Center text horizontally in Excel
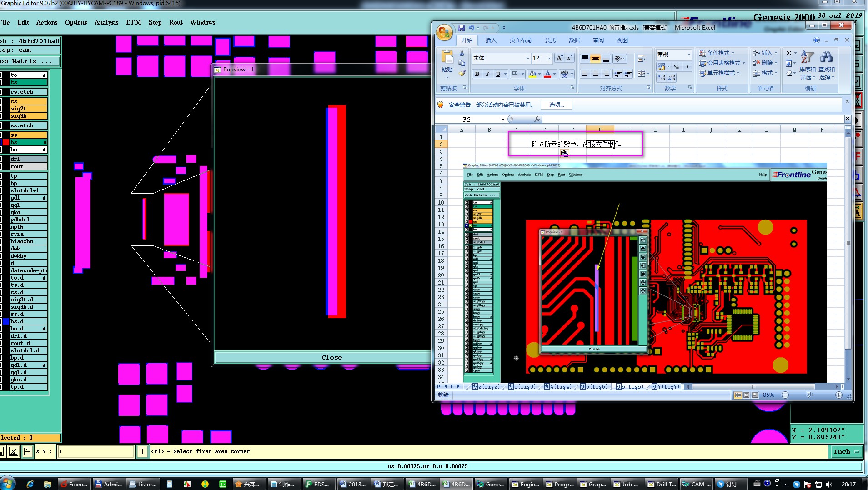 tap(595, 74)
